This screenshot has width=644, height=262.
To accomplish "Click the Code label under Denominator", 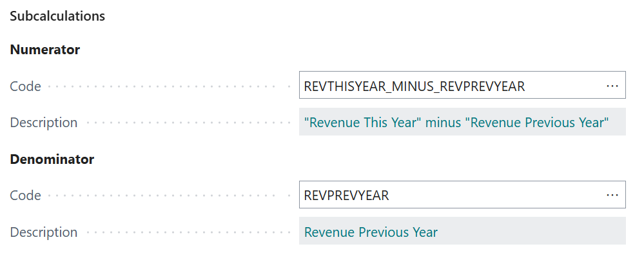I will [25, 196].
